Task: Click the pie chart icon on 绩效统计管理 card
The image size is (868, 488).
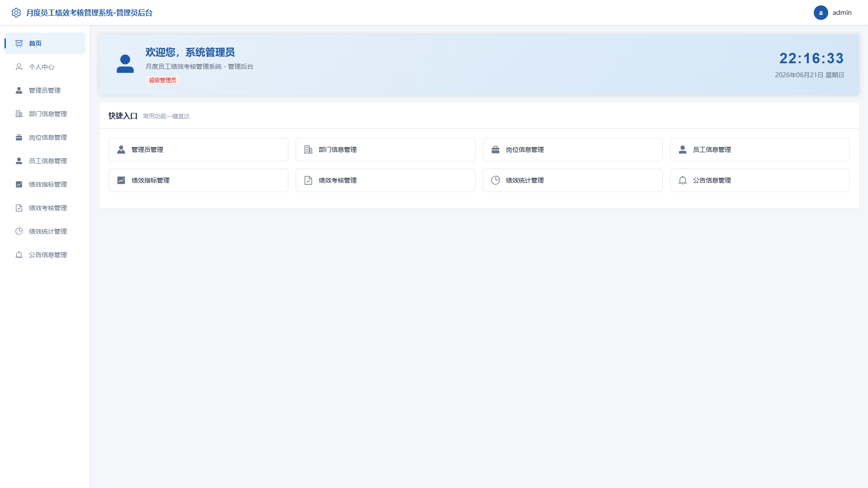Action: tap(495, 180)
